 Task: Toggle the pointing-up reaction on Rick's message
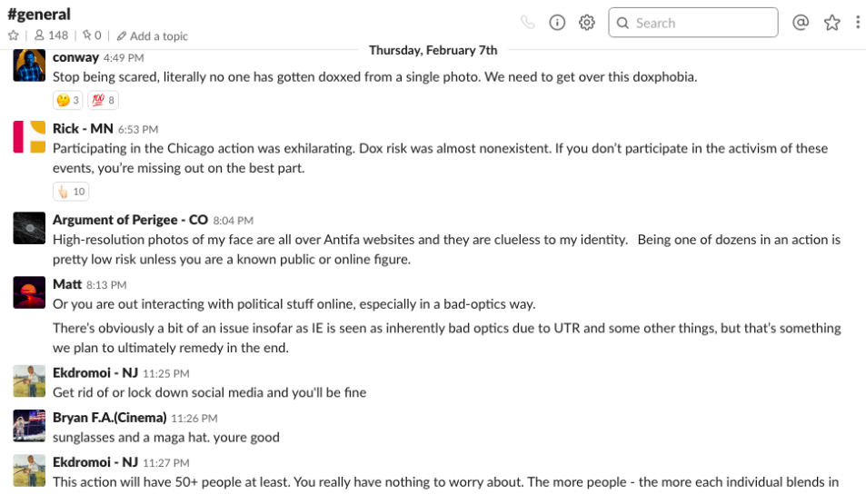71,192
